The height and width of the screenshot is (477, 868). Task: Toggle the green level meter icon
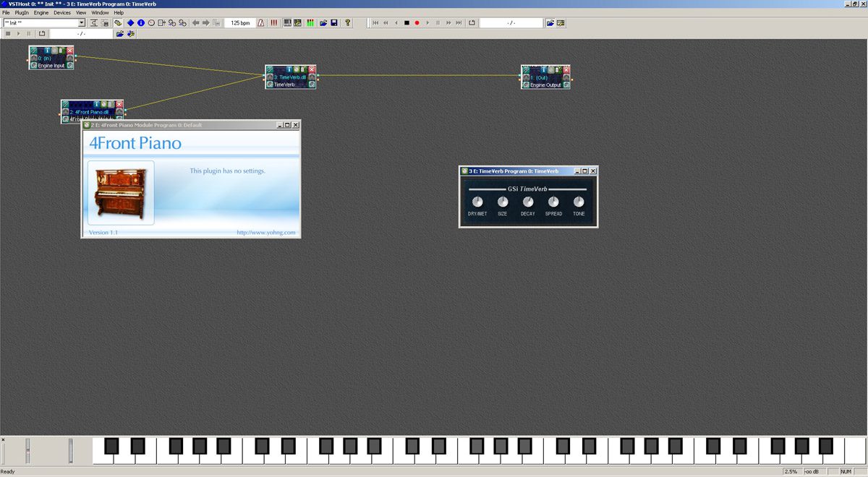coord(310,23)
